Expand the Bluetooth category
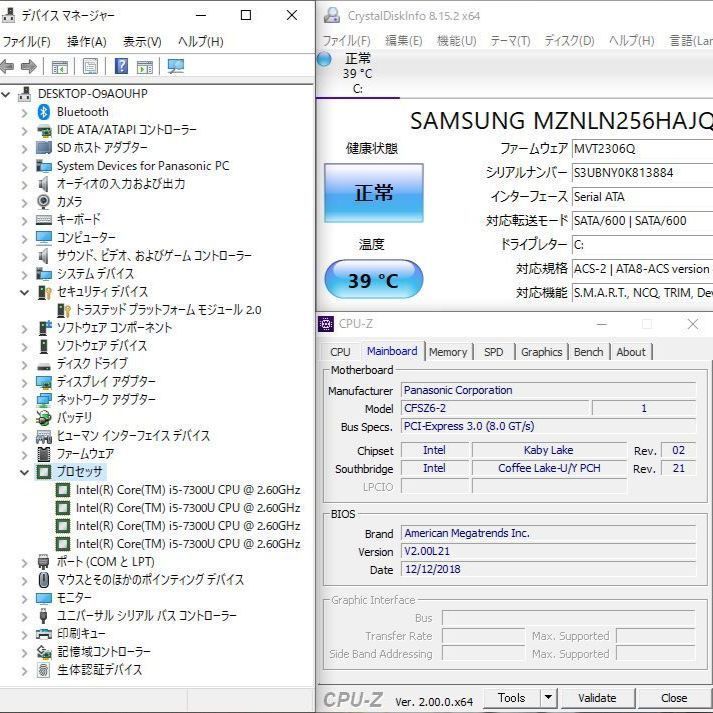Screen dimensions: 713x713 [25, 113]
